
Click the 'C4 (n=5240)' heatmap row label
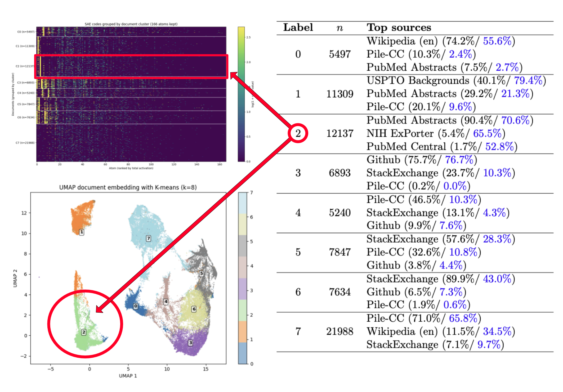tap(26, 93)
